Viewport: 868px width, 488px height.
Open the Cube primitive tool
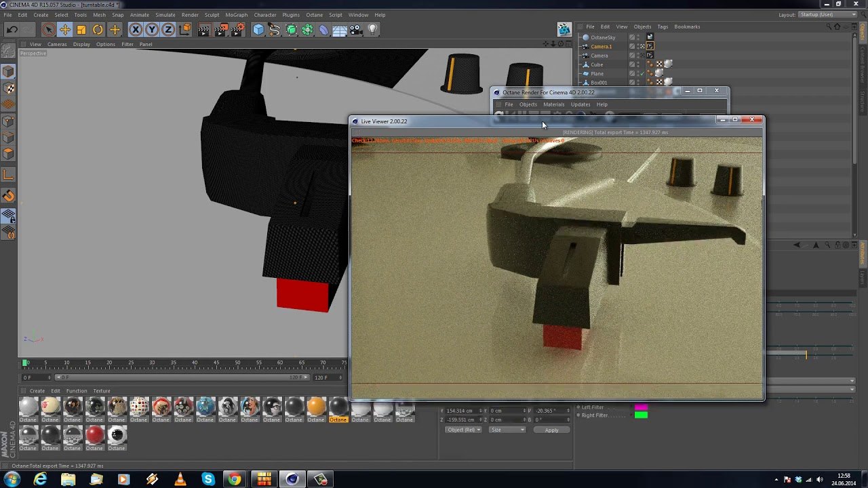258,29
